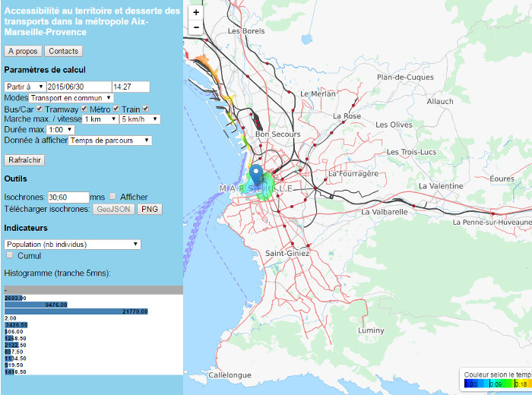Enable the Afficher isochrones checkbox
532x395 pixels.
tap(113, 196)
